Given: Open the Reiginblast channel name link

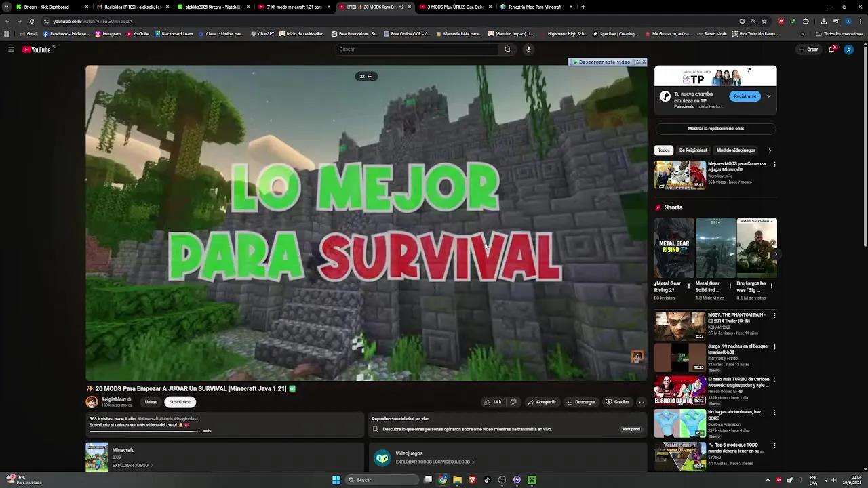Looking at the screenshot, I should point(113,399).
